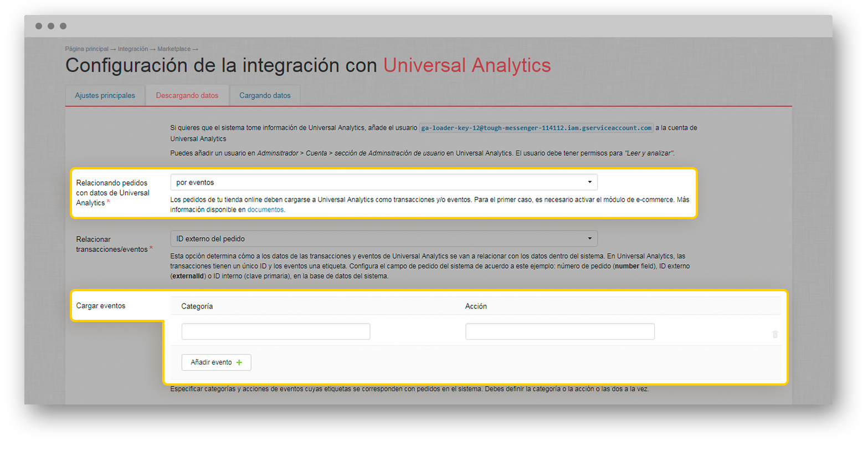Image resolution: width=868 pixels, height=451 pixels.
Task: Click 'Relacionar transacciones/eventos' label
Action: point(114,244)
